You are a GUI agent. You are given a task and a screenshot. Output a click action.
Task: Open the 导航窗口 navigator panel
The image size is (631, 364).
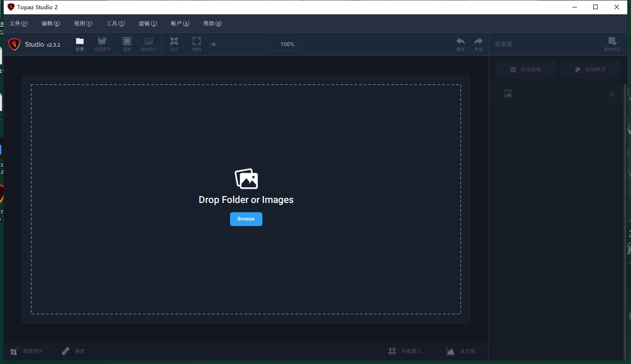(x=405, y=351)
